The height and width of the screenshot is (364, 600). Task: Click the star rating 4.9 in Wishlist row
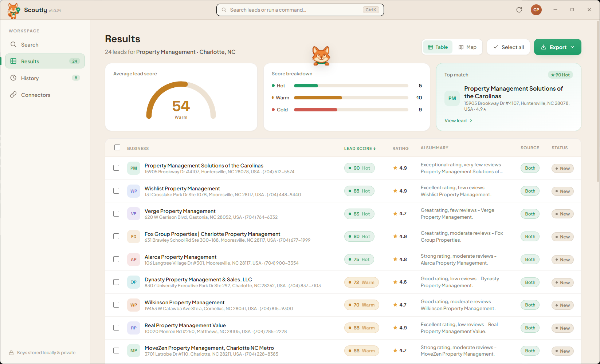[400, 191]
